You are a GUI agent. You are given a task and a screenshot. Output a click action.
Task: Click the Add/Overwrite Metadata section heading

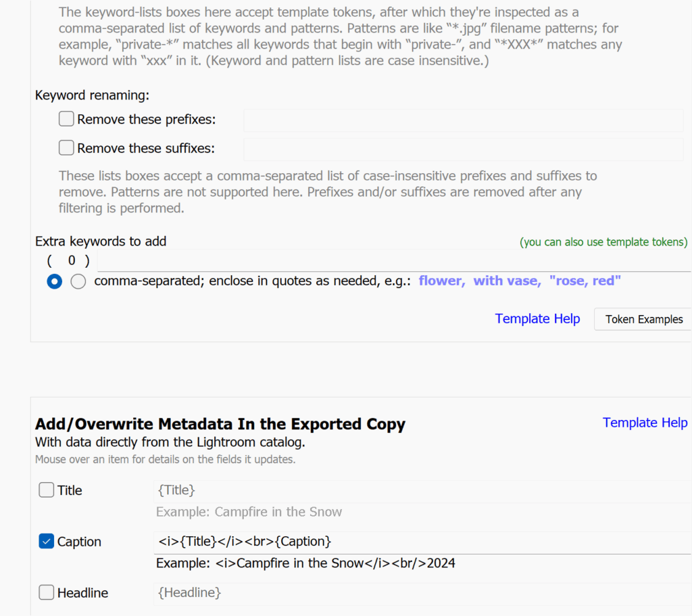coord(220,424)
